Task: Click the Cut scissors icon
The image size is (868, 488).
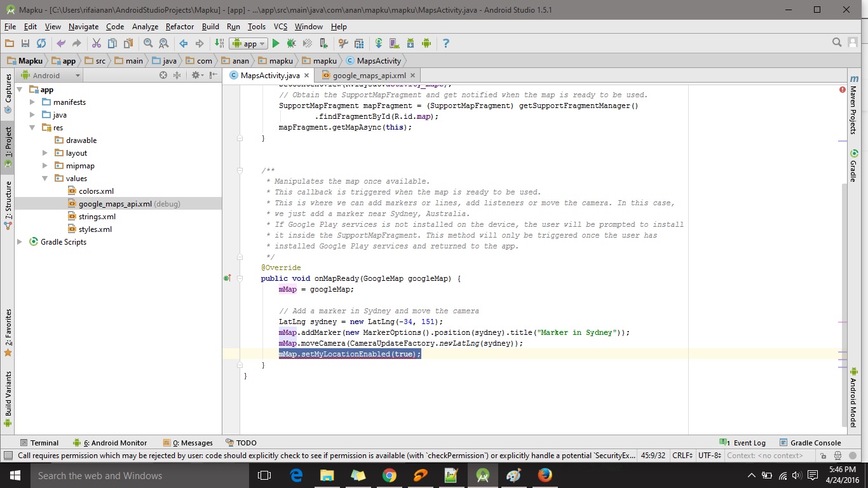Action: [97, 43]
